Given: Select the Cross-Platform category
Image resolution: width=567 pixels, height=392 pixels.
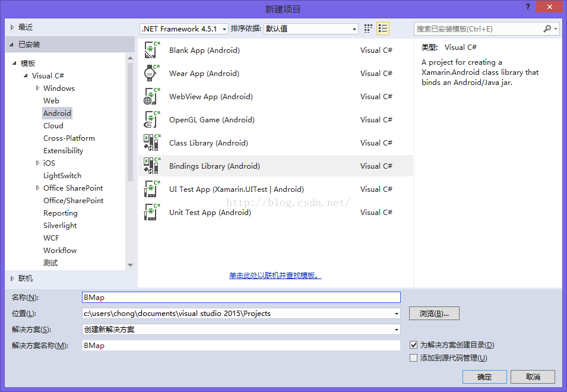Looking at the screenshot, I should (69, 138).
